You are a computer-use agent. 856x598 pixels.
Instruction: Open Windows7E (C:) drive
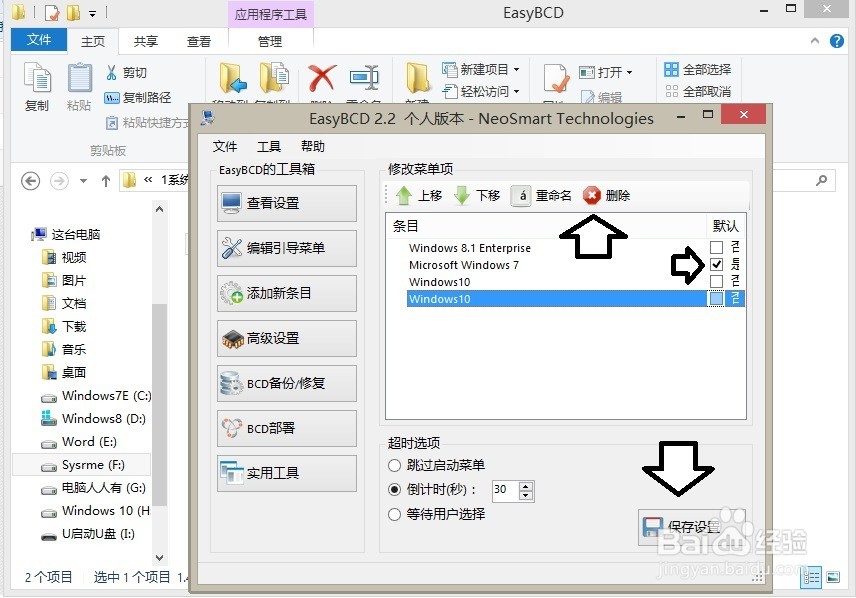pyautogui.click(x=96, y=396)
